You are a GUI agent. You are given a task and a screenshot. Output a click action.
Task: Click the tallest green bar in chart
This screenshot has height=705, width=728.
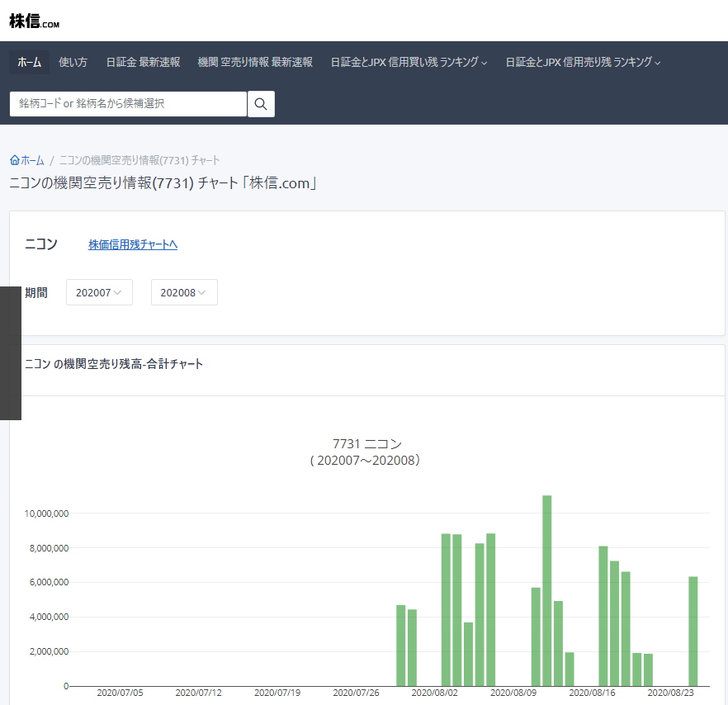(x=546, y=590)
